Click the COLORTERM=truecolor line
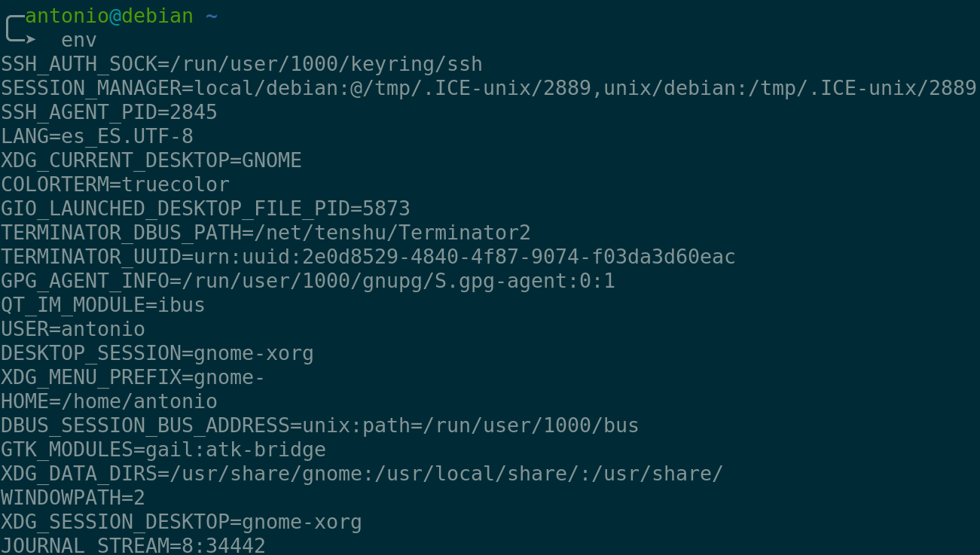This screenshot has height=555, width=980. point(114,184)
